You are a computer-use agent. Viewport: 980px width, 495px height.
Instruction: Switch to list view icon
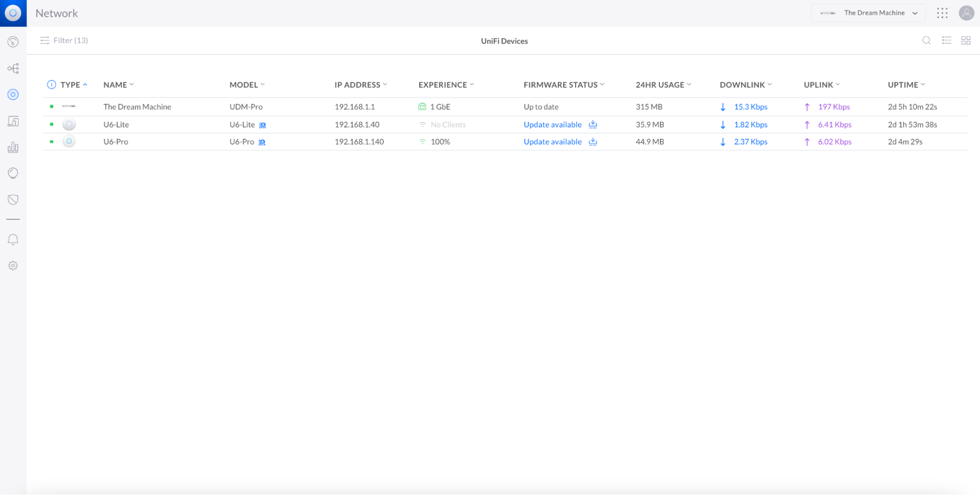coord(947,41)
